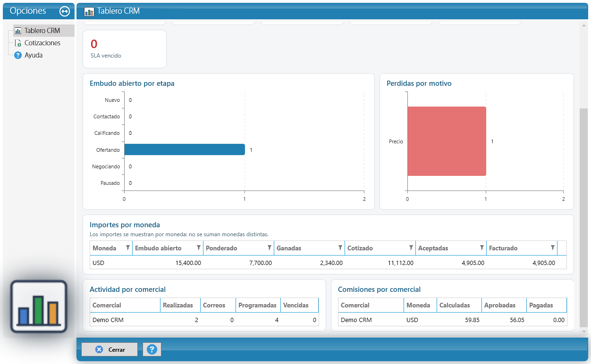The height and width of the screenshot is (364, 591).
Task: Open the Embudo abierto column filter
Action: (199, 248)
